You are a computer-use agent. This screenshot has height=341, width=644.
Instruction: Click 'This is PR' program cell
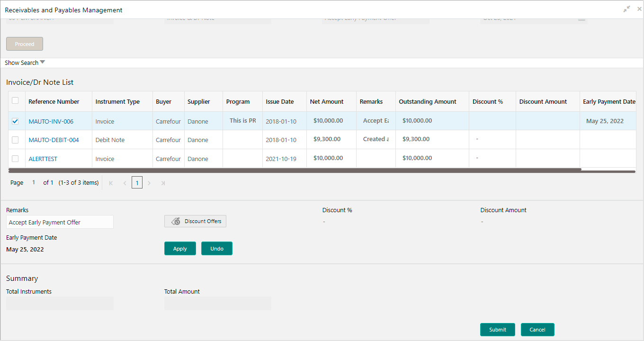tap(243, 120)
